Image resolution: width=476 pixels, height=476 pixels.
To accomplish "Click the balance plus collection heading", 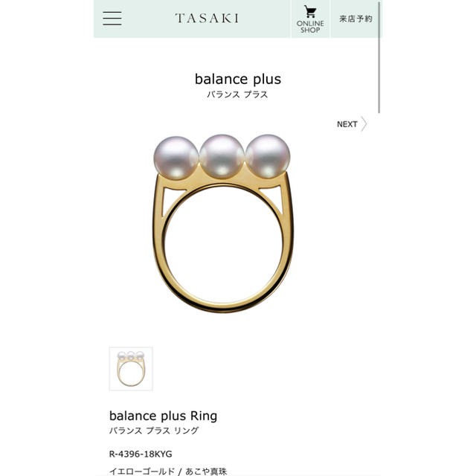I will pos(238,79).
